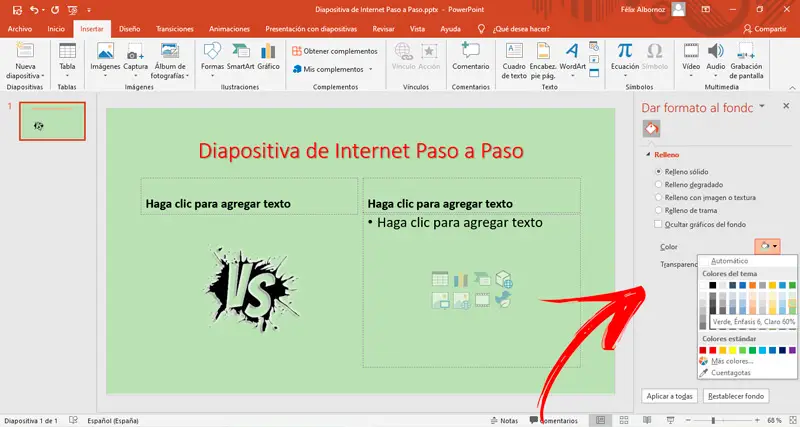This screenshot has height=427, width=800.
Task: Click the Compartir button
Action: click(765, 29)
